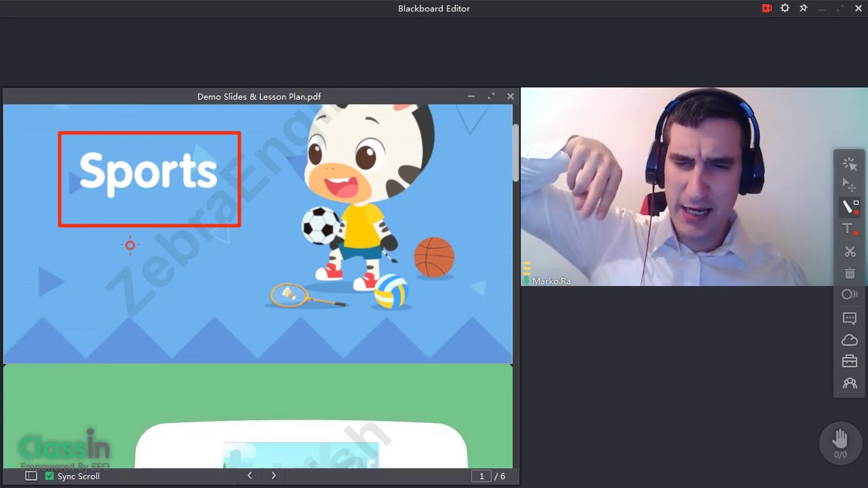This screenshot has height=488, width=868.
Task: Click the toggle below the trash tool
Action: (x=850, y=294)
